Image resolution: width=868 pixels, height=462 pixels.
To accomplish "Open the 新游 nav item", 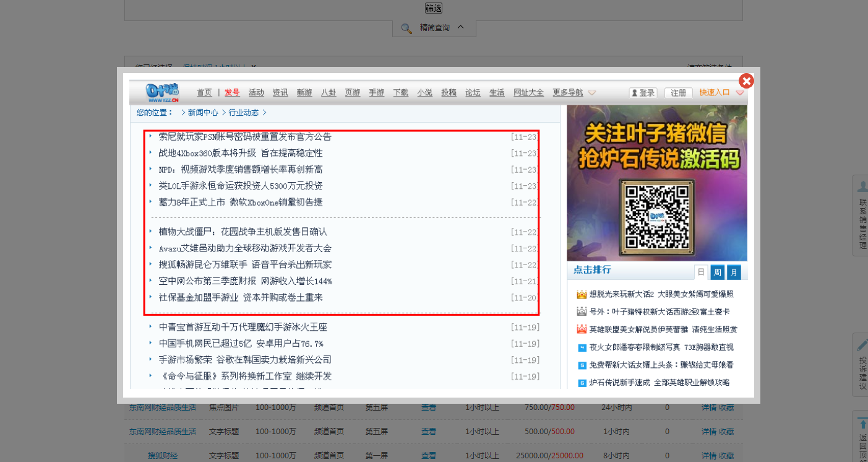I will pos(304,93).
